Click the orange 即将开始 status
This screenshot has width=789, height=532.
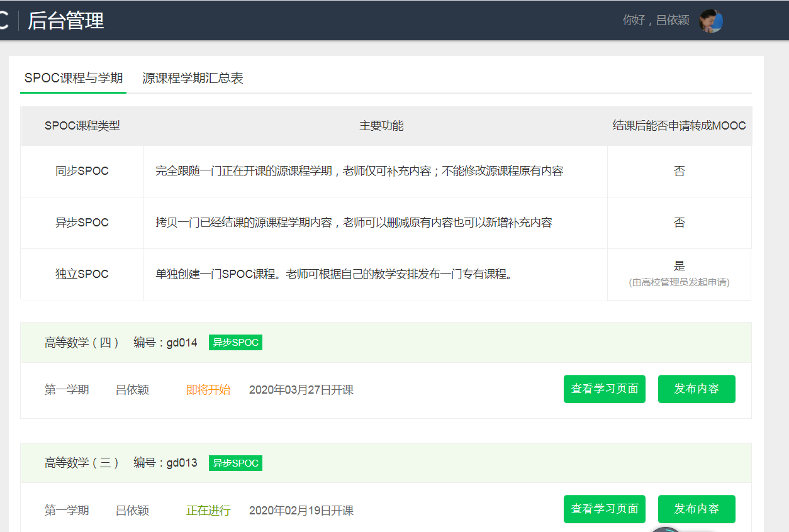(208, 390)
